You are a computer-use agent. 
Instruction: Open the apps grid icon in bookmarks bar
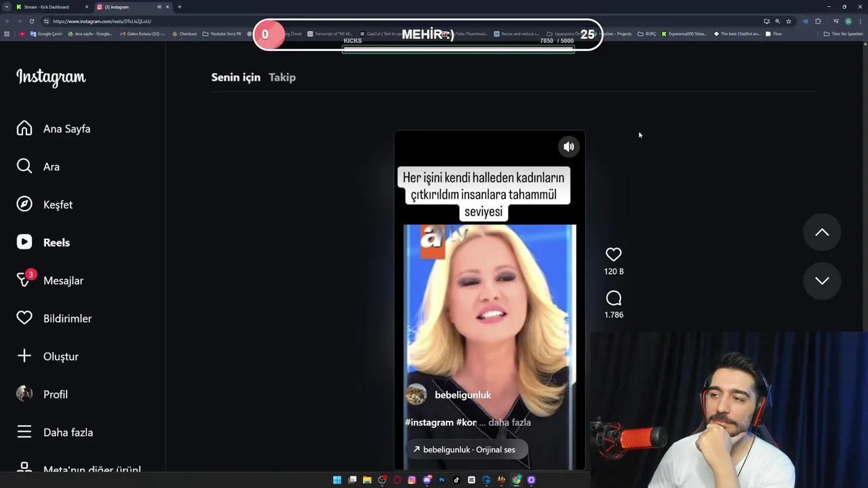click(x=7, y=34)
